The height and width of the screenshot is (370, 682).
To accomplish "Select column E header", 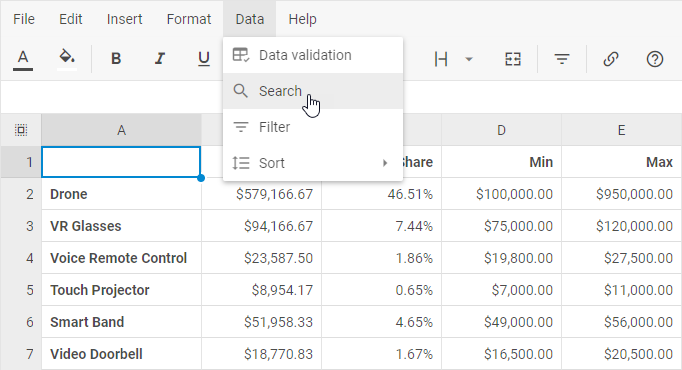I will 622,130.
